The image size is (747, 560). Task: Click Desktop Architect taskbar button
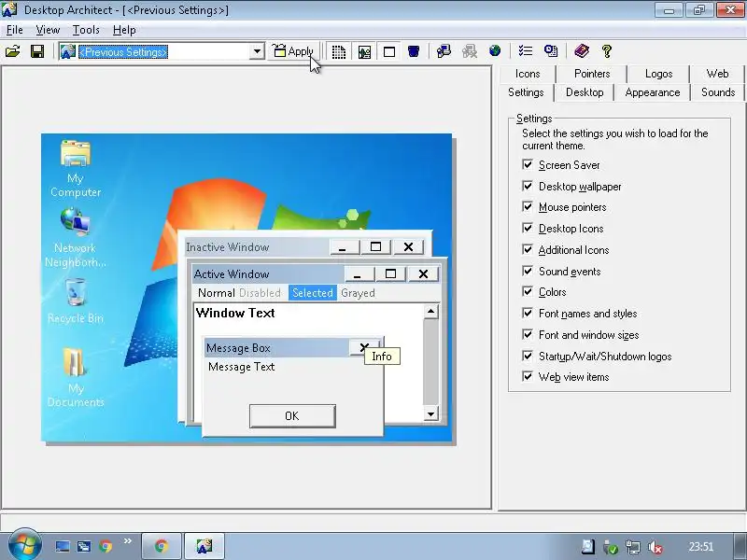[x=204, y=546]
